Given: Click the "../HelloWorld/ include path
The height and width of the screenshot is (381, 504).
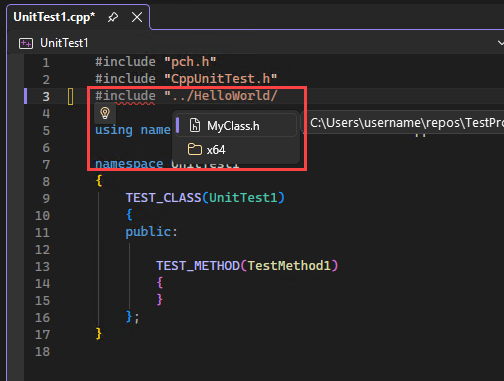Looking at the screenshot, I should (x=221, y=96).
